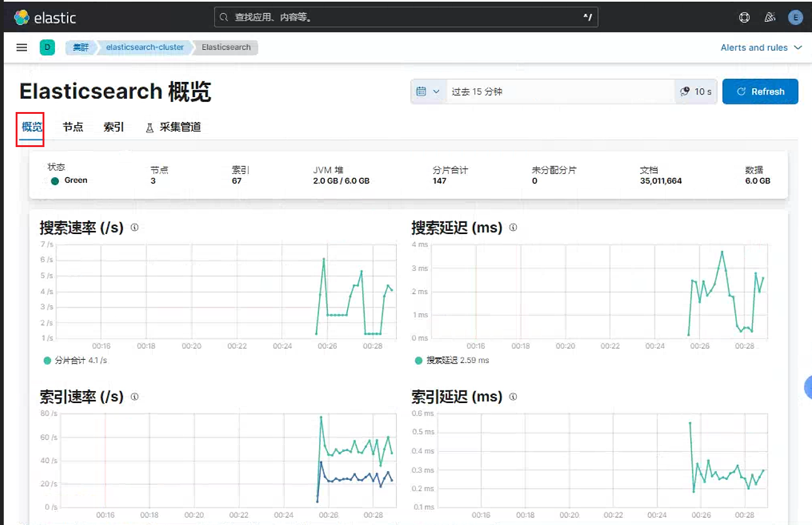Open the calendar quick date menu
This screenshot has height=525, width=812.
click(x=428, y=91)
